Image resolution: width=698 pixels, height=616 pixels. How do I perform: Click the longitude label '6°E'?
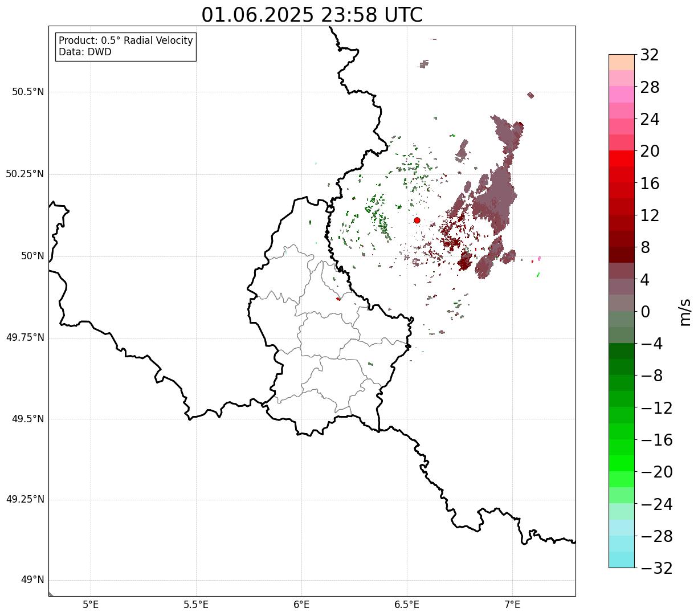pyautogui.click(x=301, y=605)
